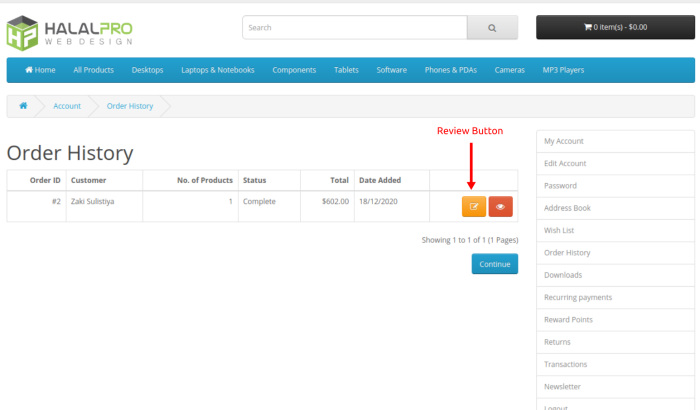Open Password in sidebar
700x410 pixels.
coord(615,186)
